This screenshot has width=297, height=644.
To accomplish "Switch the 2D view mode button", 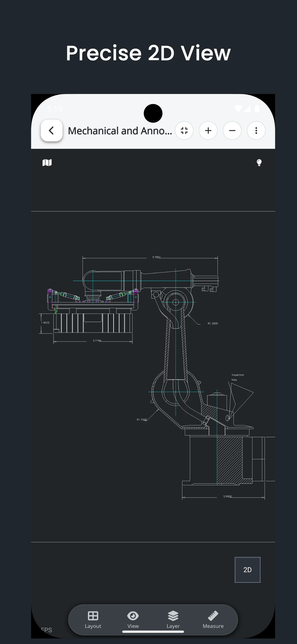I will (x=247, y=570).
